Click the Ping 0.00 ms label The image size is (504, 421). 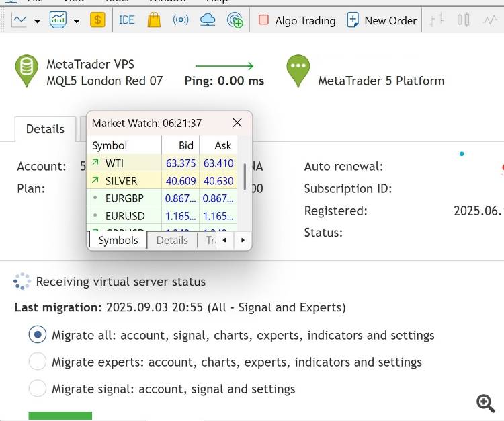pyautogui.click(x=224, y=81)
